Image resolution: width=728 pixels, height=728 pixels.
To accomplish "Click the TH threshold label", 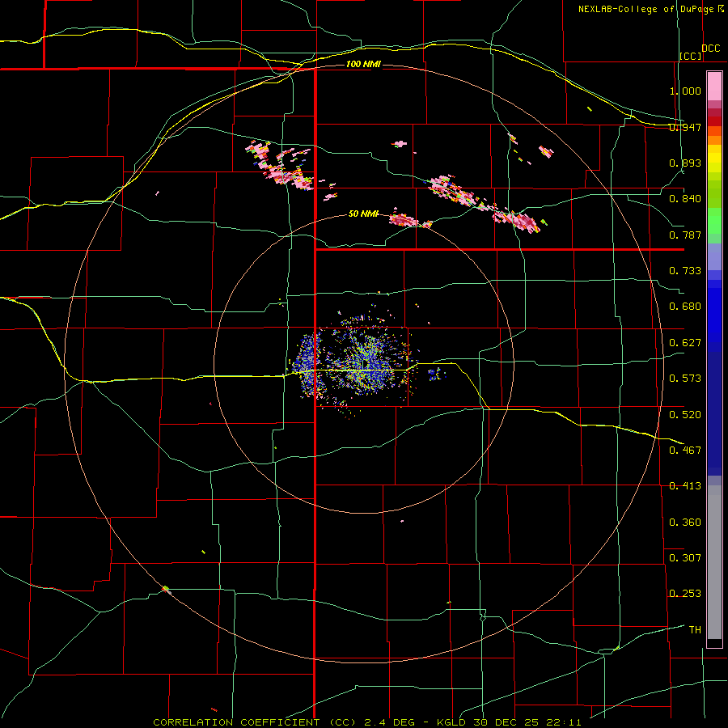I will [x=695, y=630].
